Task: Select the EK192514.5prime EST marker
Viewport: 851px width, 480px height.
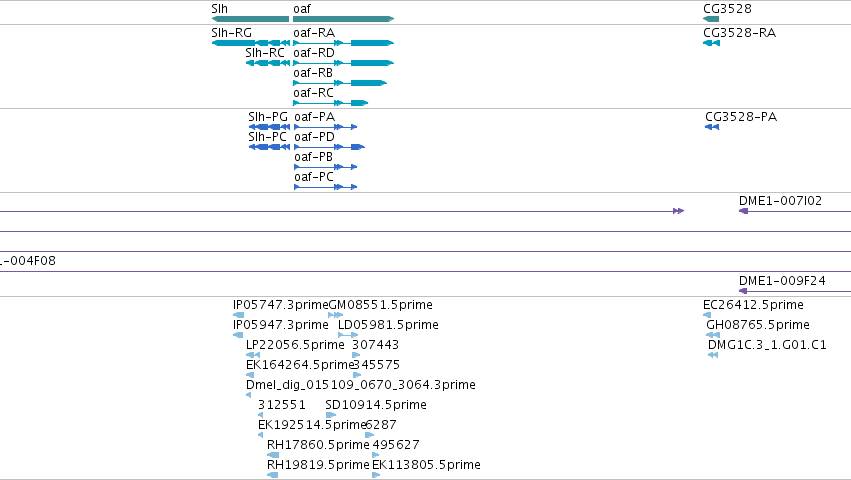Action: coord(261,435)
